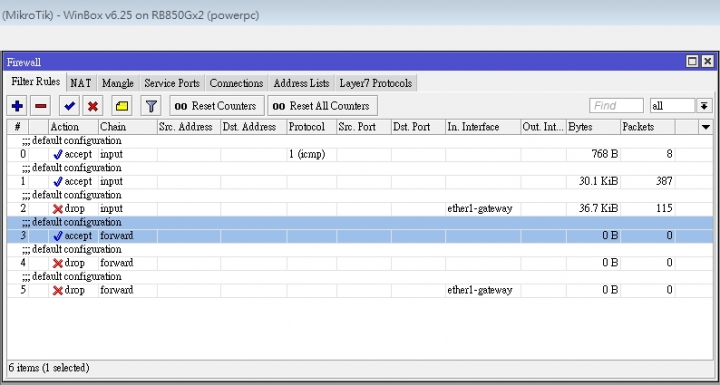This screenshot has height=385, width=720.
Task: Select packets value '115'
Action: tap(664, 209)
